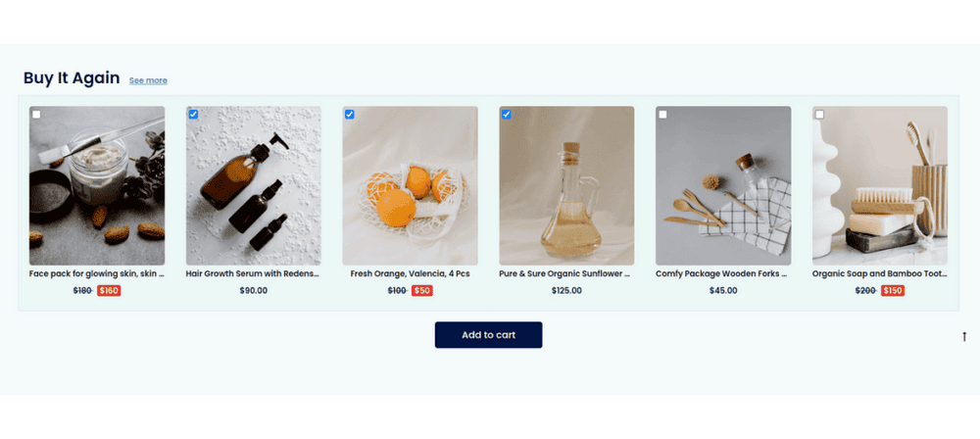This screenshot has width=980, height=439.
Task: Click the Fresh Orange, Valencia, 4 Pcs title
Action: [410, 274]
